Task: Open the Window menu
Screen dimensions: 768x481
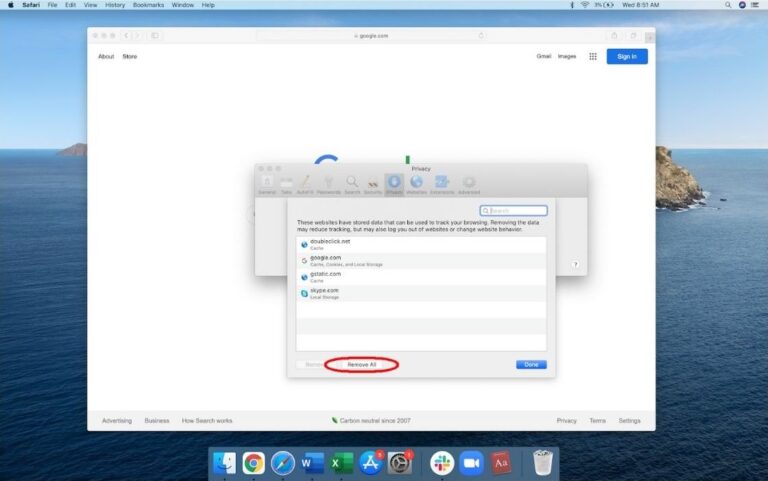Action: (x=183, y=5)
